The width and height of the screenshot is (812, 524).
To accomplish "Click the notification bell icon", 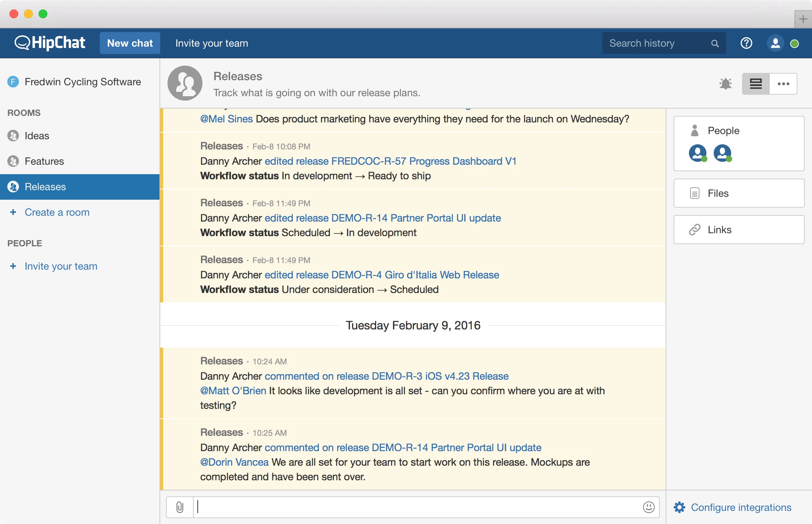I will pyautogui.click(x=725, y=84).
